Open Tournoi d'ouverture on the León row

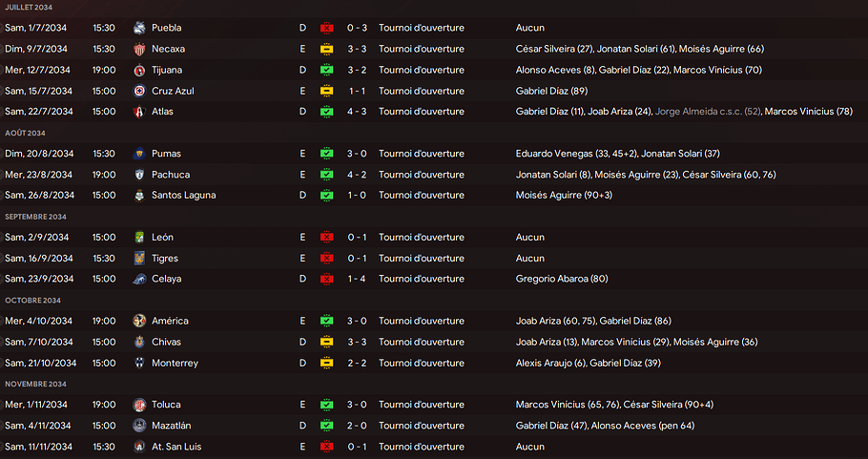[421, 238]
